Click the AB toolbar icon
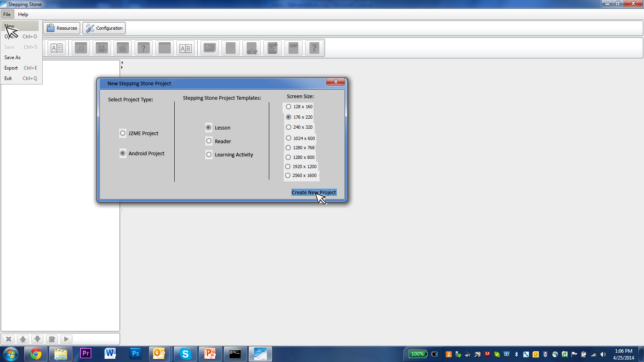This screenshot has height=362, width=644. 186,48
